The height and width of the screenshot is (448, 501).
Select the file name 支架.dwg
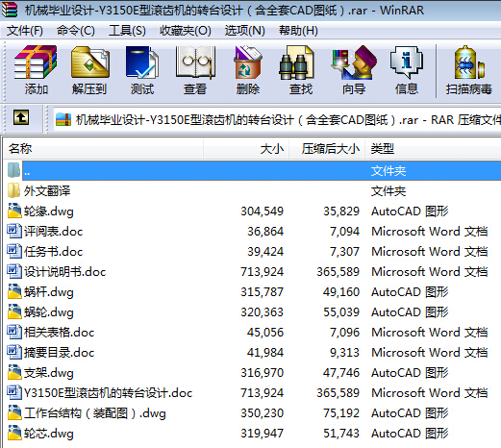49,373
